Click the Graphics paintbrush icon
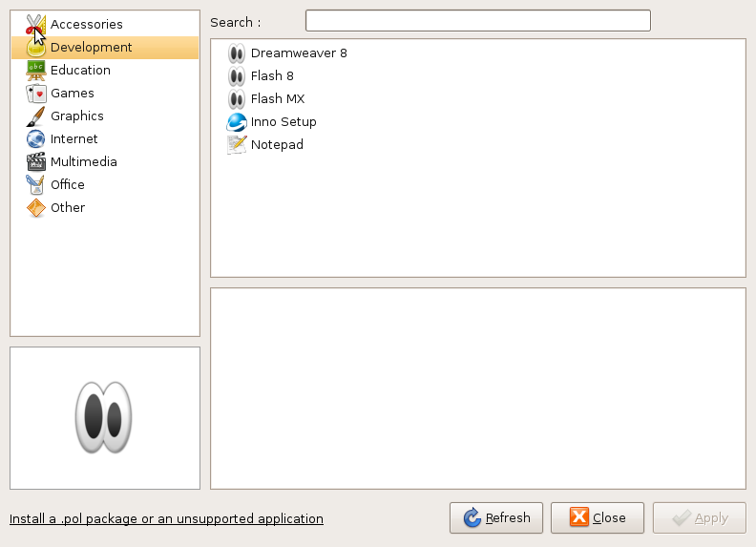This screenshot has height=547, width=756. coord(35,116)
